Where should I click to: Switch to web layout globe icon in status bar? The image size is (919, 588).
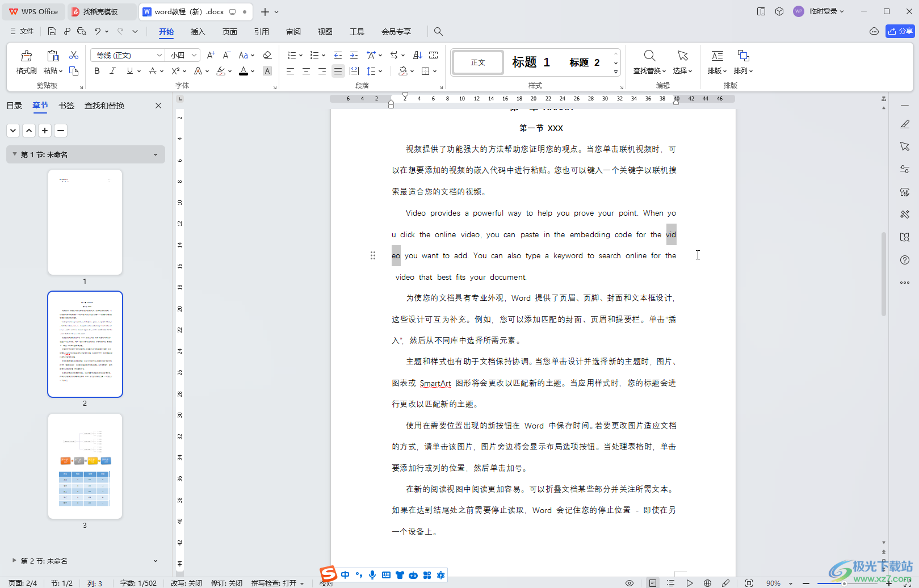pos(707,583)
